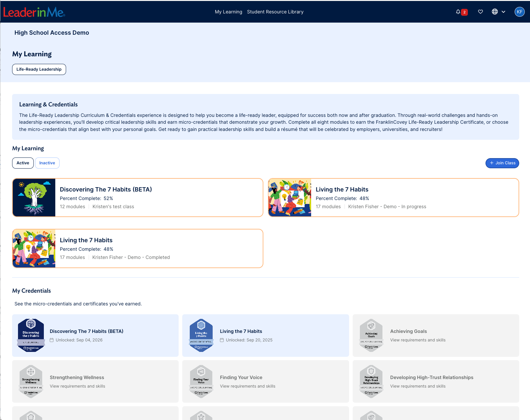Image resolution: width=530 pixels, height=420 pixels.
Task: Click calendar icon beside Unlocked Sep 04, 2026
Action: point(52,340)
